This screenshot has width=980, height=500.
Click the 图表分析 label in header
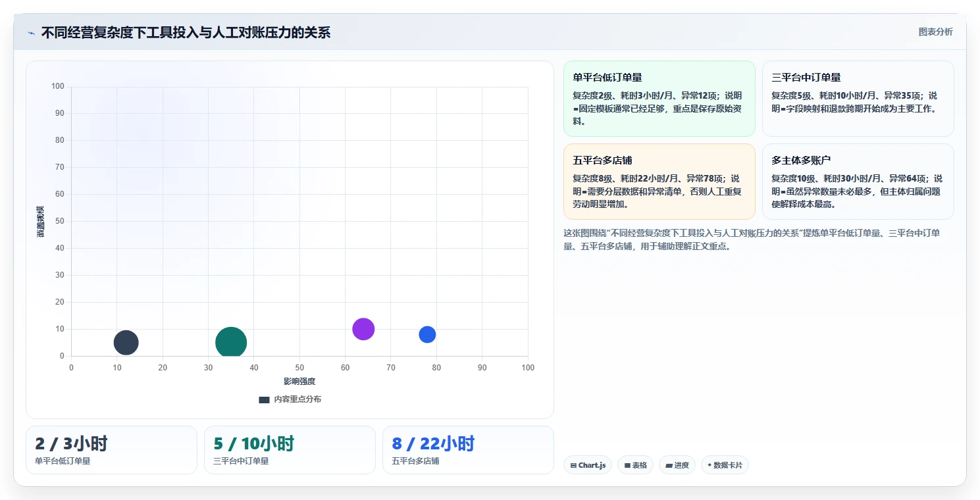(x=935, y=32)
